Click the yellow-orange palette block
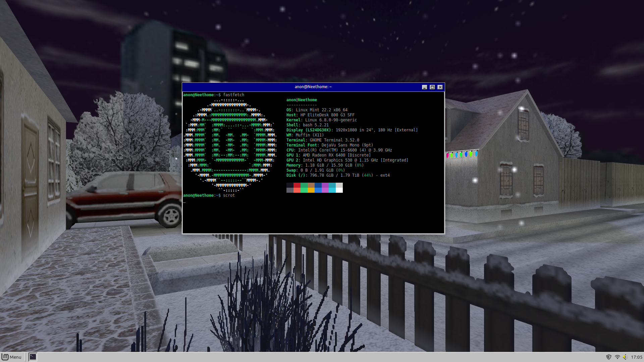The height and width of the screenshot is (362, 644). click(311, 190)
